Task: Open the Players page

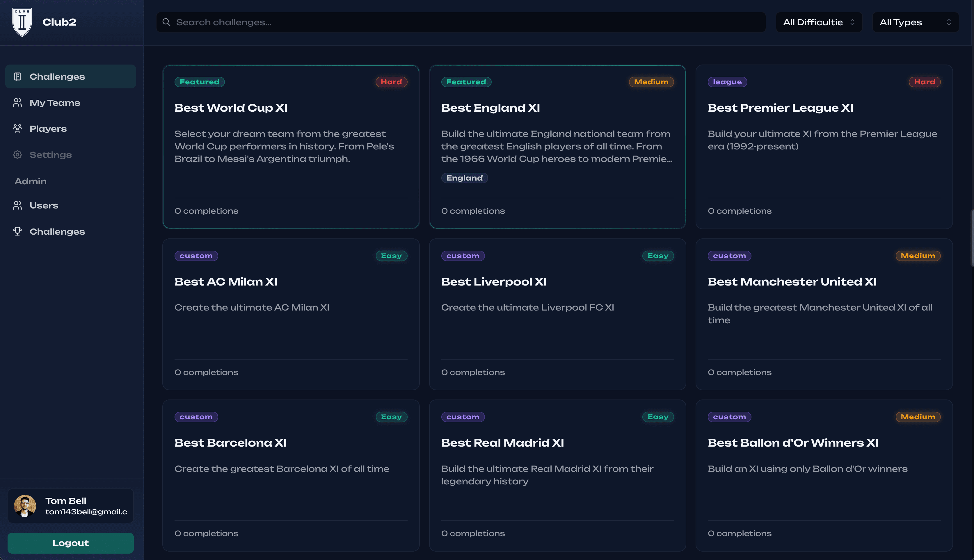Action: (71, 129)
